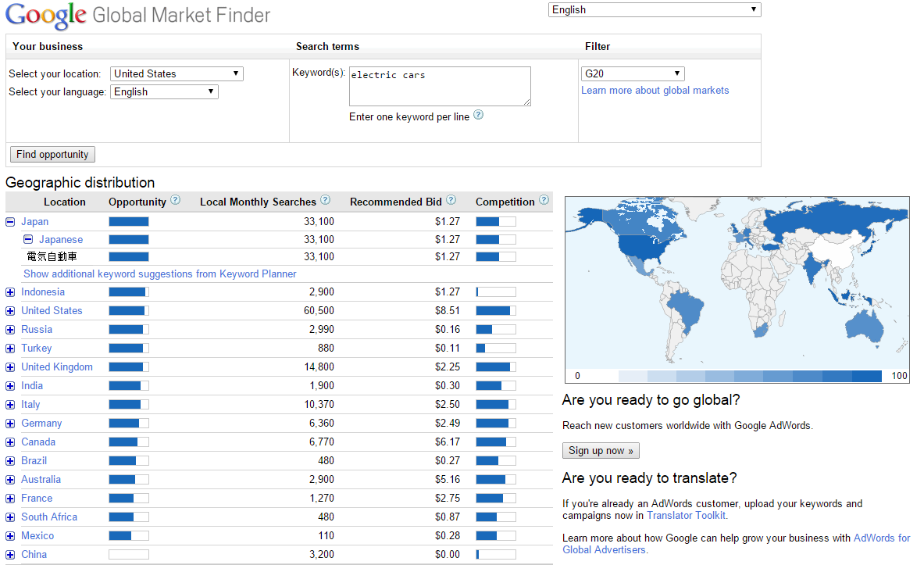Click the Germany location link
Screen dimensions: 924x565
point(41,424)
